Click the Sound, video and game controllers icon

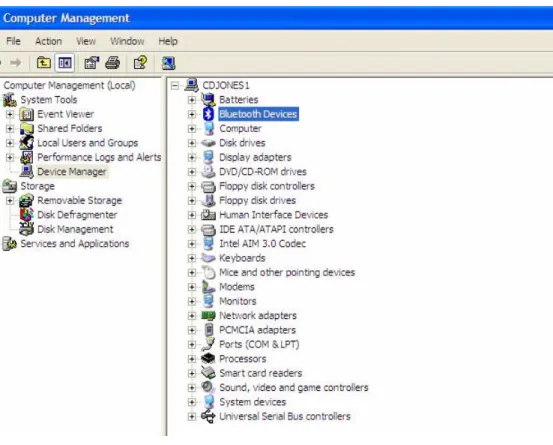pos(208,387)
